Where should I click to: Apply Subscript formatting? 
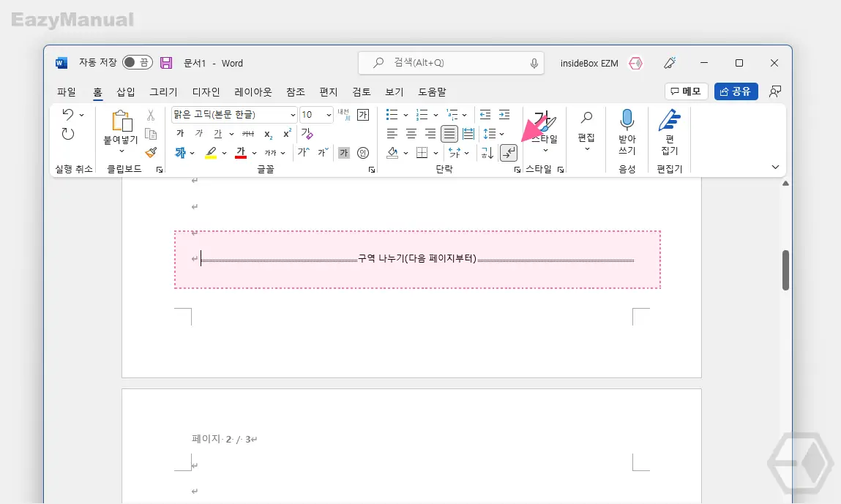click(x=268, y=134)
